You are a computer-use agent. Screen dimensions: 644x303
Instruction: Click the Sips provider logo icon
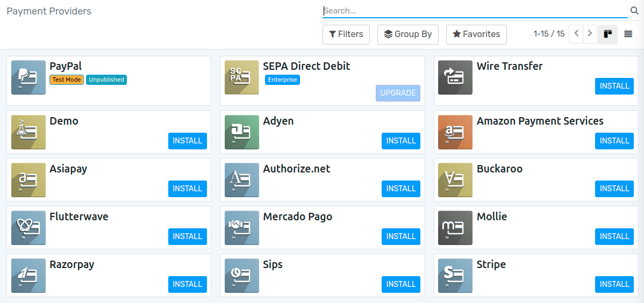tap(242, 276)
